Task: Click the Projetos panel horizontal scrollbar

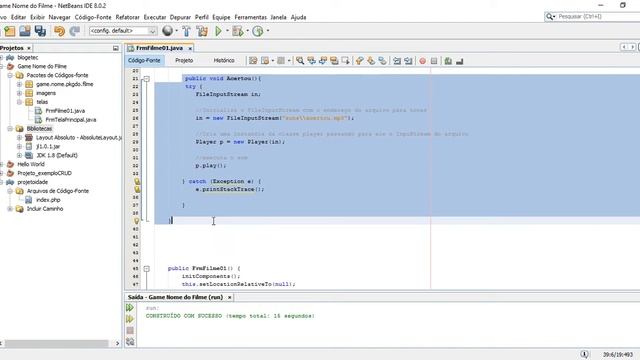Action: 56,343
